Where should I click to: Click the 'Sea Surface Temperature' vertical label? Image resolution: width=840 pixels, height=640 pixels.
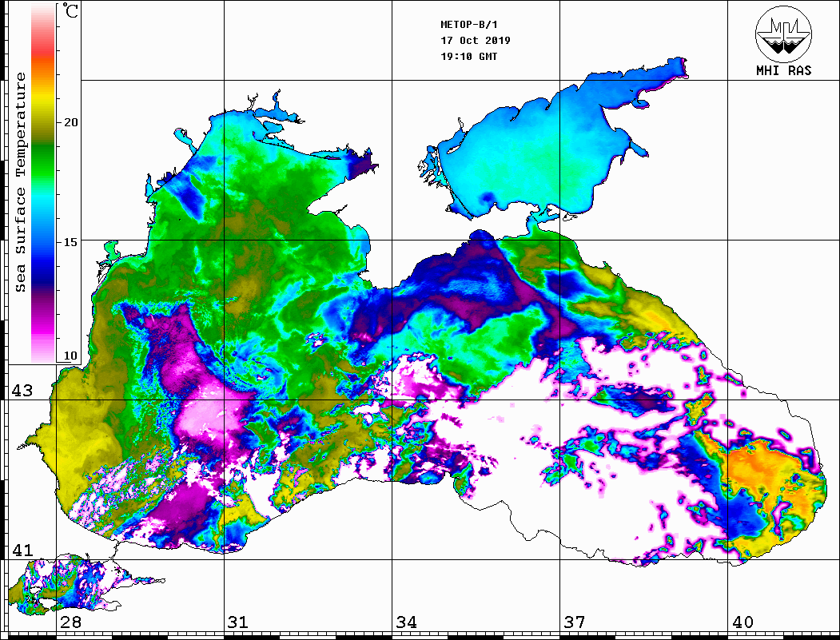point(20,182)
